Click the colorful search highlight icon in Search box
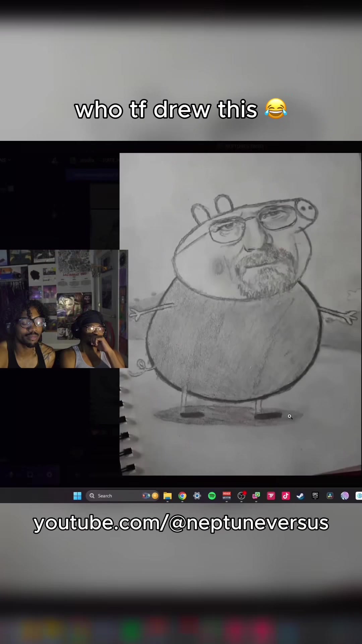This screenshot has width=362, height=644. [x=150, y=496]
